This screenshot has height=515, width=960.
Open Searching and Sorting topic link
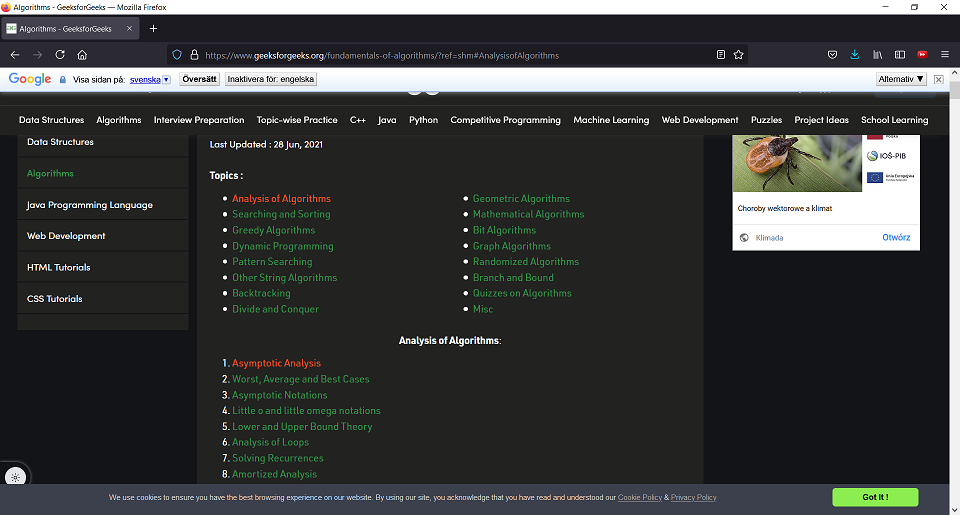(x=281, y=214)
